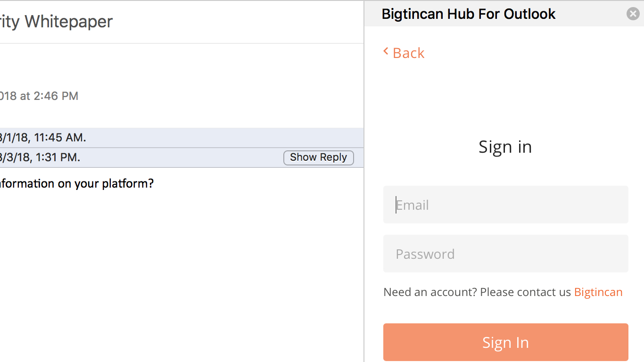644x362 pixels.
Task: Click the "Bigtincan Hub For Outlook" panel title
Action: click(468, 14)
